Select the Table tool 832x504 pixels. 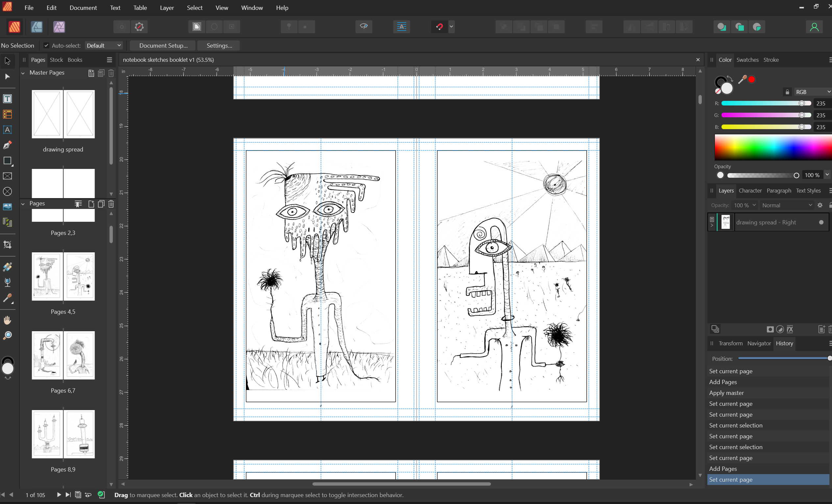click(x=8, y=114)
